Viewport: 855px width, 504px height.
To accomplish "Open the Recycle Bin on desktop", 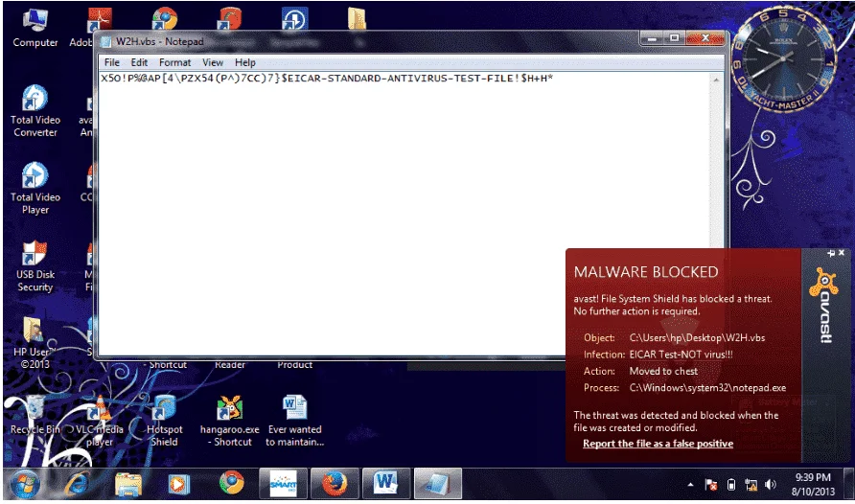I will [x=35, y=415].
